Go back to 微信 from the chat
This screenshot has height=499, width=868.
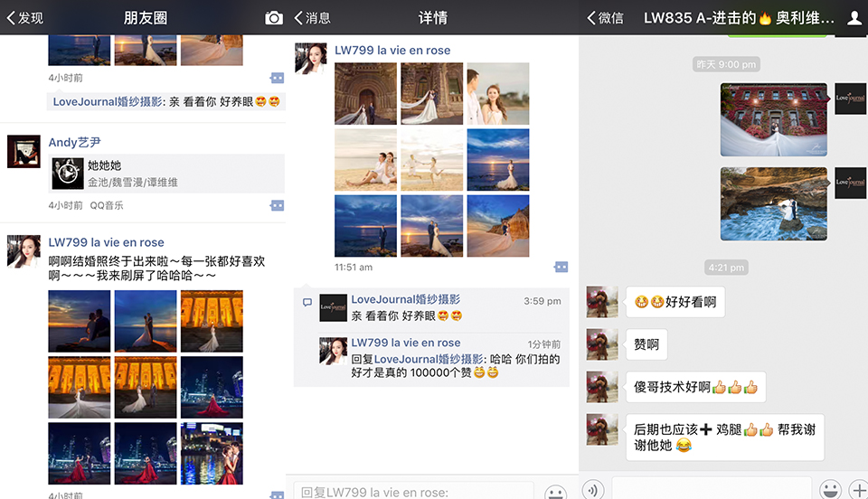pos(606,18)
